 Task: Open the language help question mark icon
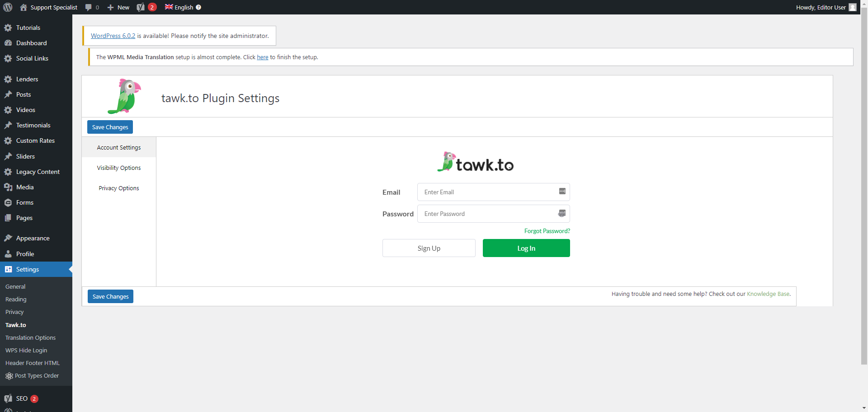(x=198, y=7)
